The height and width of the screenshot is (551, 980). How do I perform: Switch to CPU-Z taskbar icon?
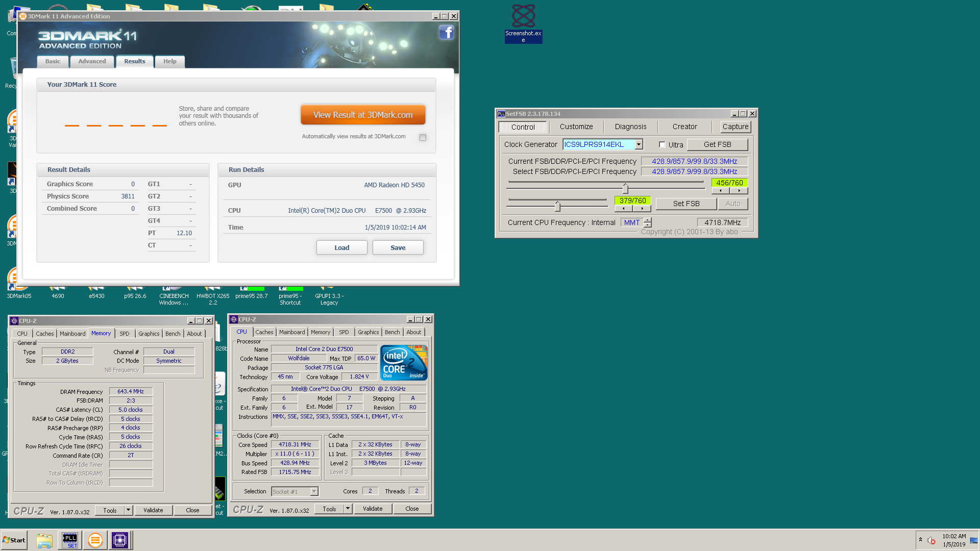pos(120,540)
